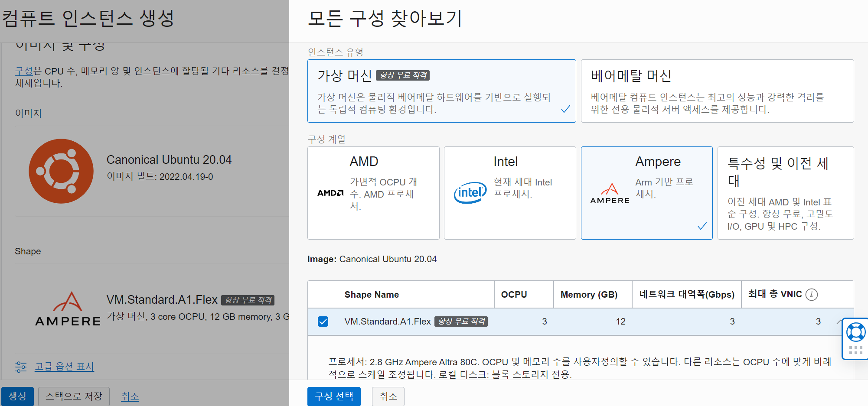Click the Ubuntu logo in the background image section
This screenshot has height=406, width=868.
61,171
